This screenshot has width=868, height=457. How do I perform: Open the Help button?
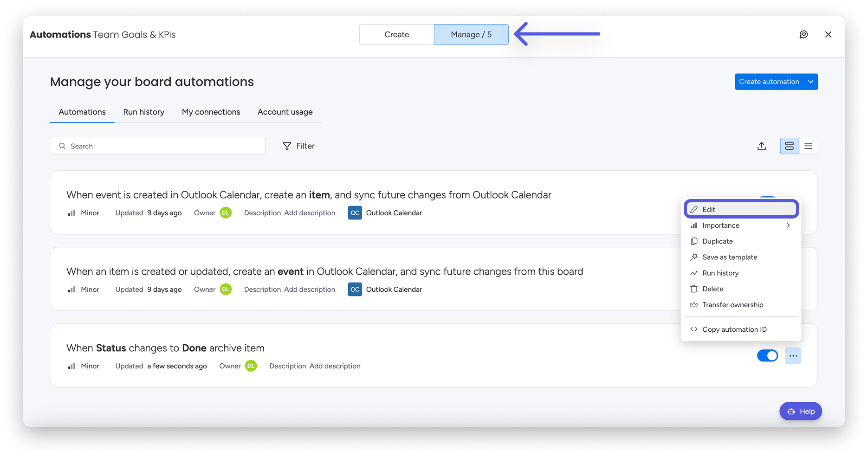point(800,412)
